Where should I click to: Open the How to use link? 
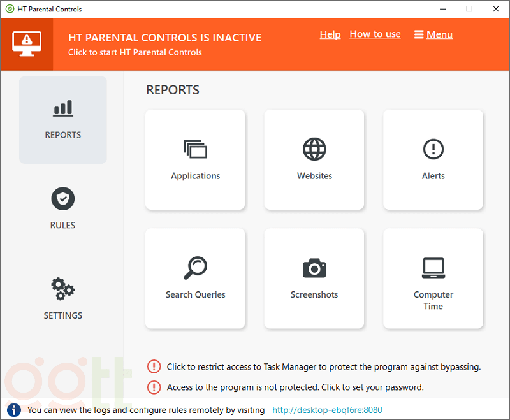pyautogui.click(x=375, y=34)
